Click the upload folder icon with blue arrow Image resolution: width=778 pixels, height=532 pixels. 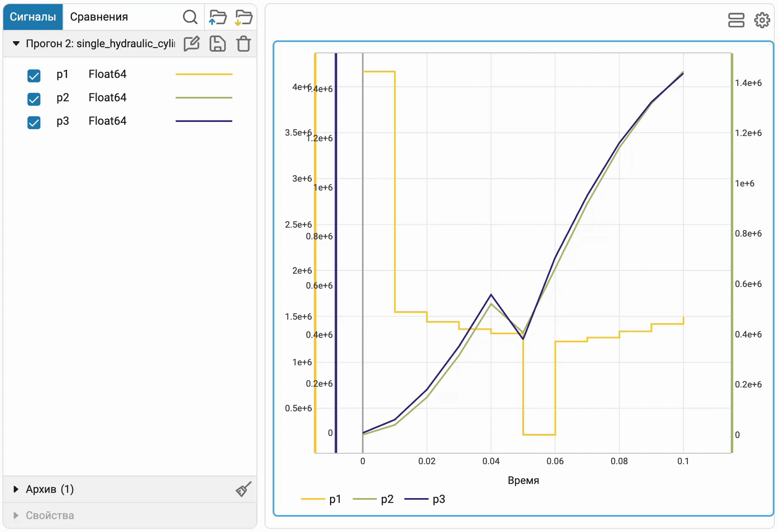click(218, 17)
